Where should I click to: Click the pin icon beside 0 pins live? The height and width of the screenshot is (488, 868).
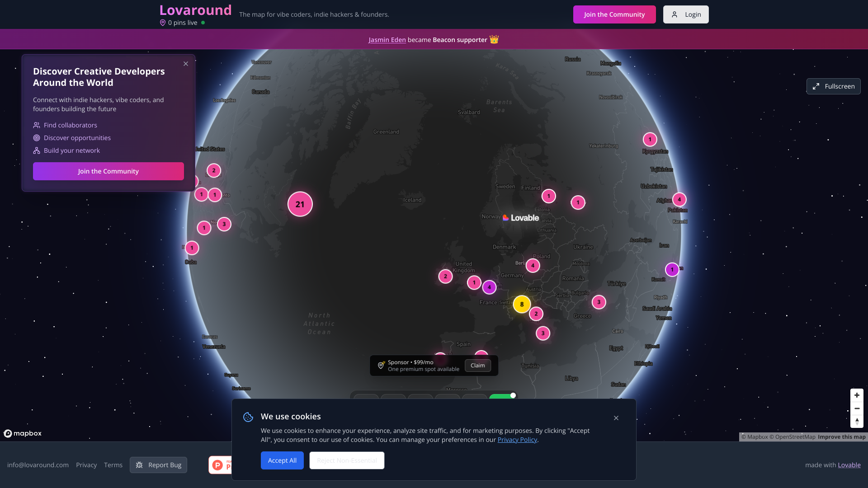[163, 22]
